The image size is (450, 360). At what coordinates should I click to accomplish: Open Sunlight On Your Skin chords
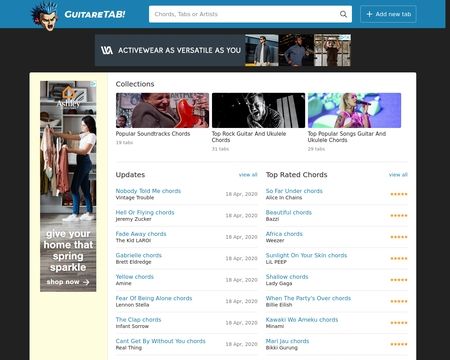point(306,255)
